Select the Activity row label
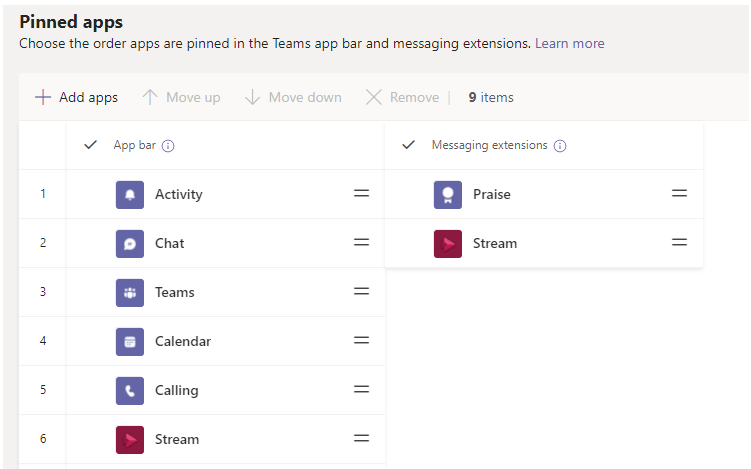This screenshot has width=751, height=469. (179, 194)
